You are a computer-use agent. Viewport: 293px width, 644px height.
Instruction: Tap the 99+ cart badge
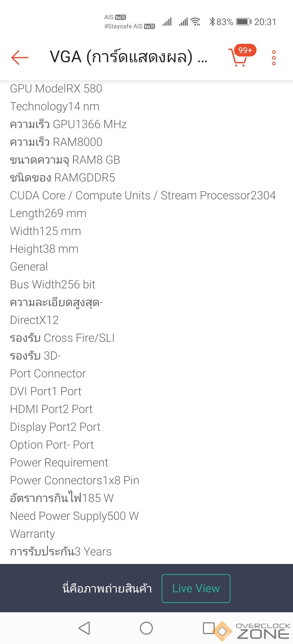coord(245,50)
